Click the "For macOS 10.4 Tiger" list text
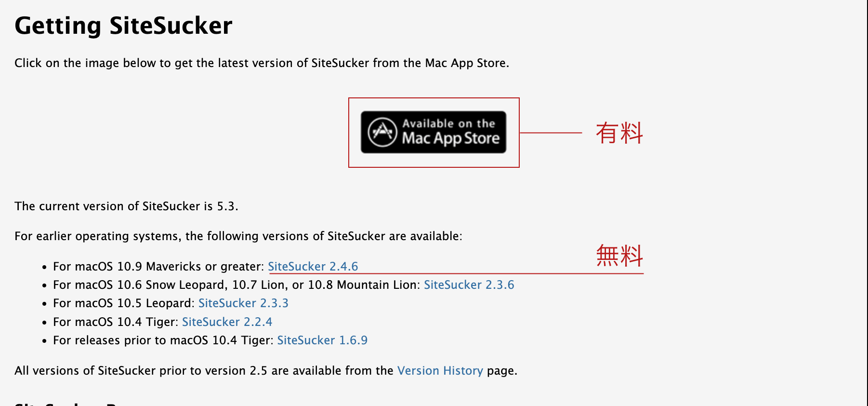868x406 pixels. coord(116,322)
